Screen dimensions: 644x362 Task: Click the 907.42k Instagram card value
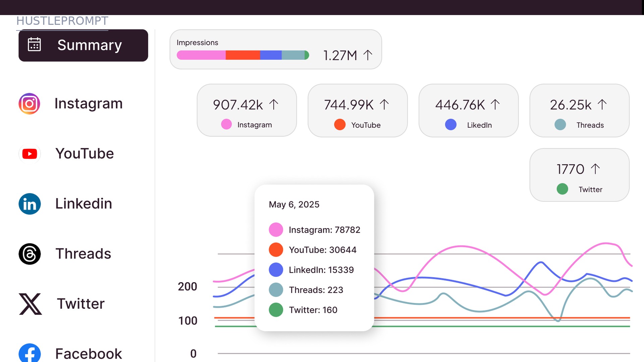tap(238, 105)
